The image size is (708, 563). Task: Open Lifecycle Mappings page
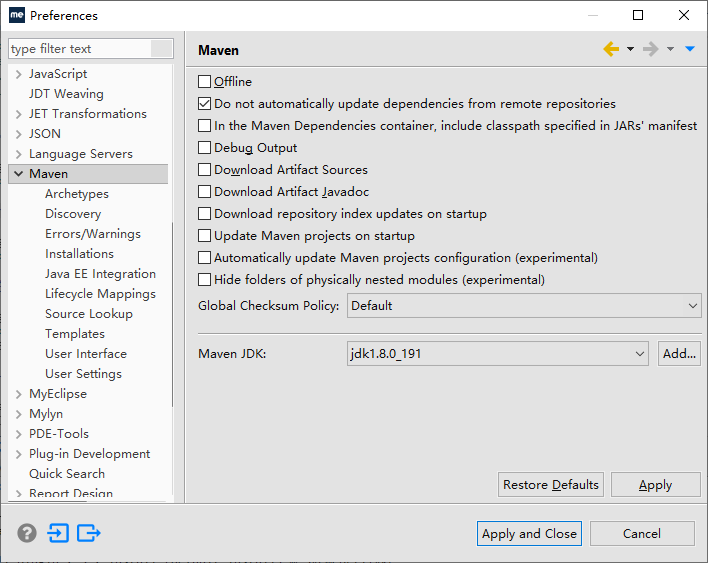point(100,294)
